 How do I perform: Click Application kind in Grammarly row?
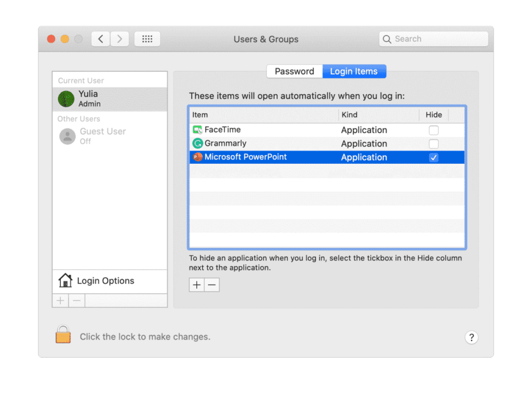pyautogui.click(x=364, y=143)
